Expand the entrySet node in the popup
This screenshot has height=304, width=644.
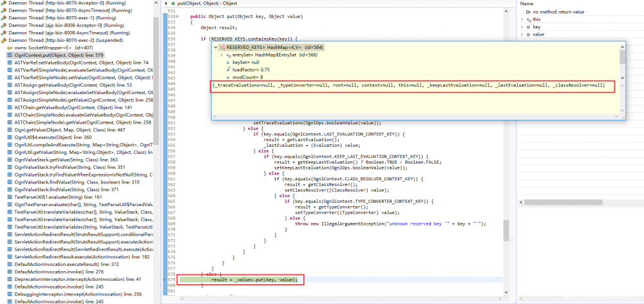(222, 55)
